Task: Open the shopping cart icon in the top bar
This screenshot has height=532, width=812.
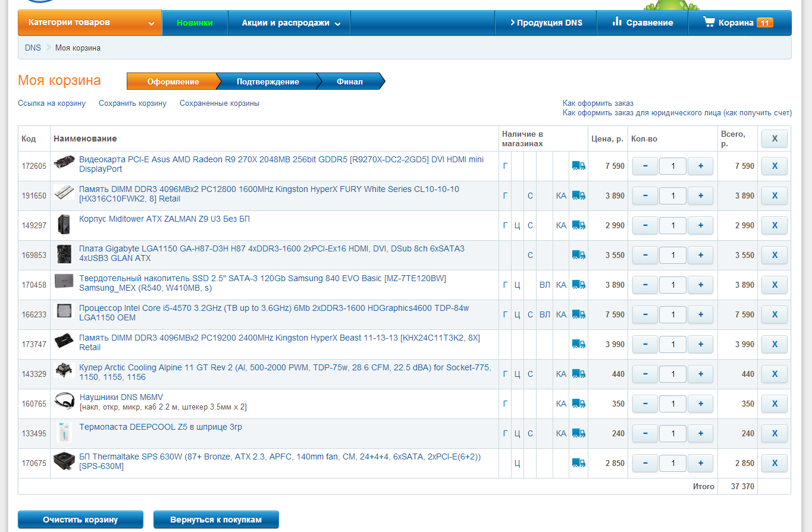Action: [708, 23]
